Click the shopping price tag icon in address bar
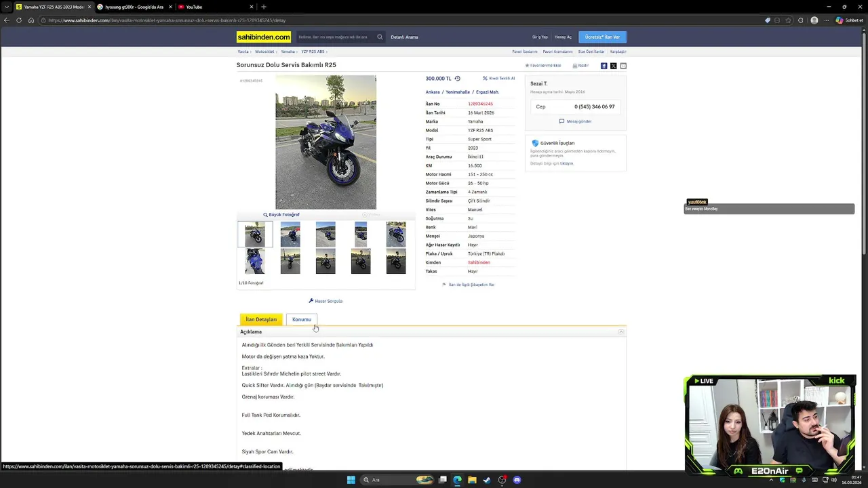Viewport: 868px width, 488px height. pyautogui.click(x=768, y=20)
